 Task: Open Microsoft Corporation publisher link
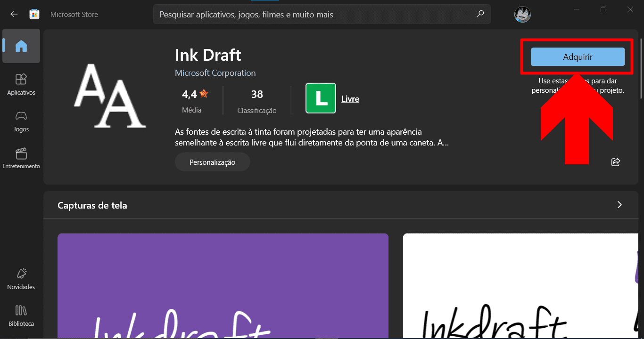[x=215, y=73]
